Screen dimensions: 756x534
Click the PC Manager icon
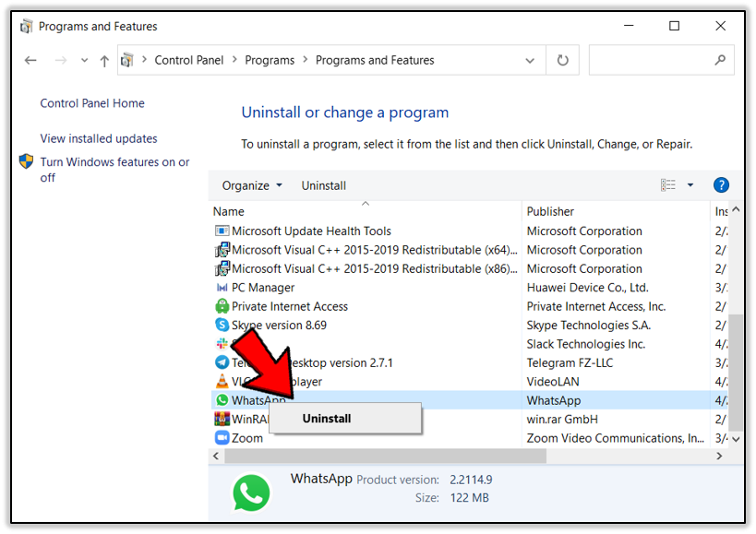[222, 288]
